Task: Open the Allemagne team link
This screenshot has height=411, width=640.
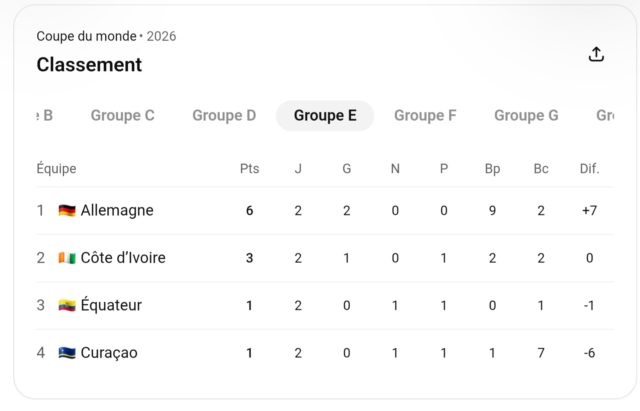Action: click(117, 211)
